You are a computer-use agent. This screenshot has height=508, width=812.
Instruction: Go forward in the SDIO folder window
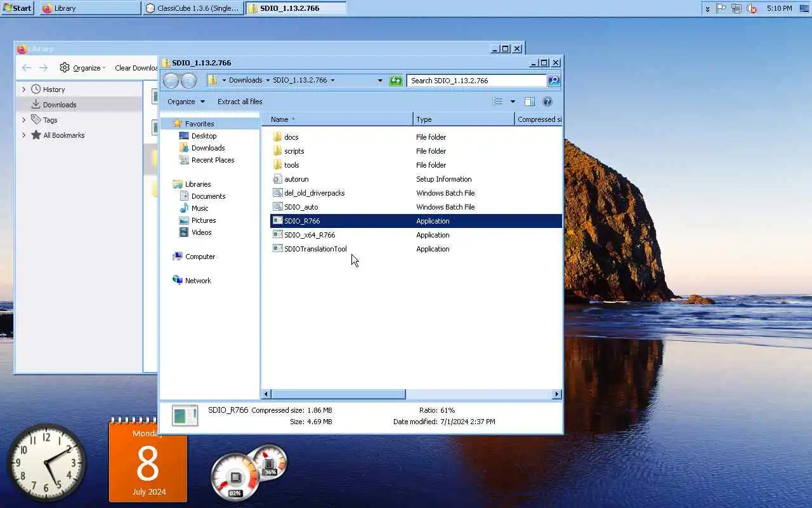188,81
